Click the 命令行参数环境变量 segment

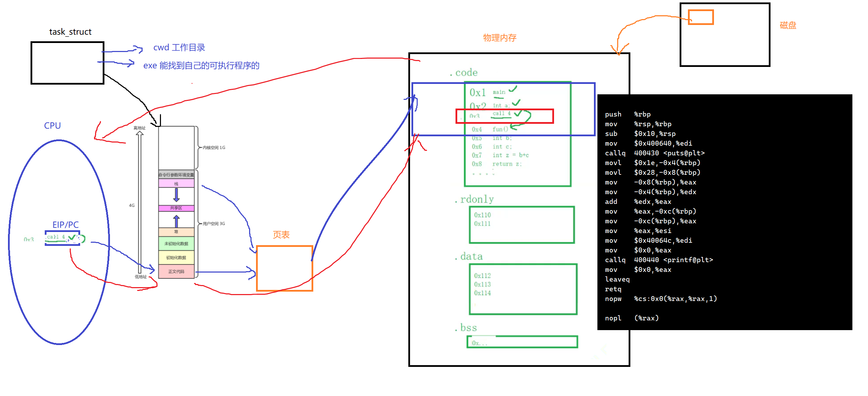176,174
